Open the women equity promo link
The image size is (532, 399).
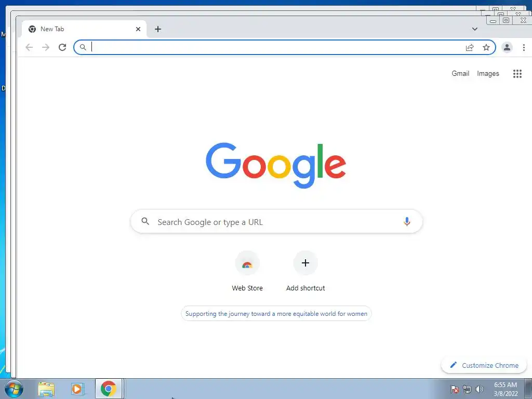pyautogui.click(x=276, y=313)
